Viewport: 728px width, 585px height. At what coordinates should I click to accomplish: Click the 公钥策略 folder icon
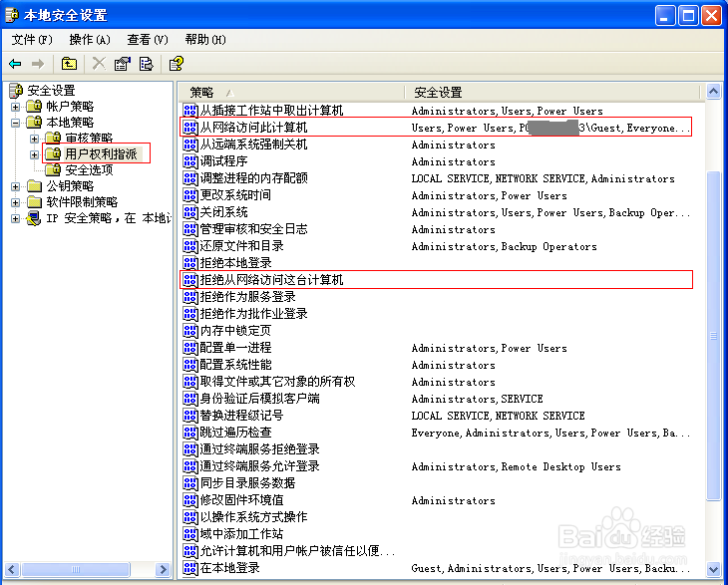[35, 186]
